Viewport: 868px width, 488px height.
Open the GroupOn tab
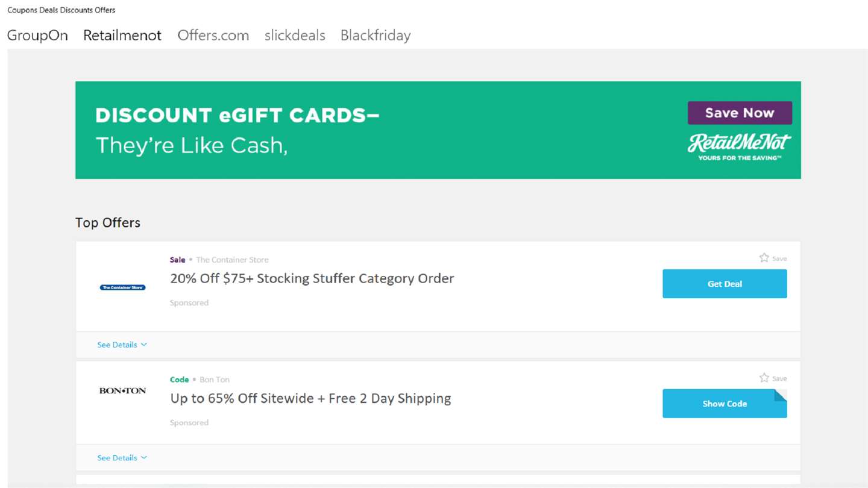[37, 36]
